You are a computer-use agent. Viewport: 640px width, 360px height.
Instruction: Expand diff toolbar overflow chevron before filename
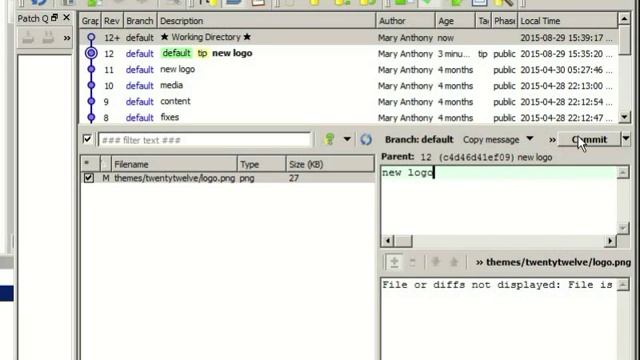point(479,262)
